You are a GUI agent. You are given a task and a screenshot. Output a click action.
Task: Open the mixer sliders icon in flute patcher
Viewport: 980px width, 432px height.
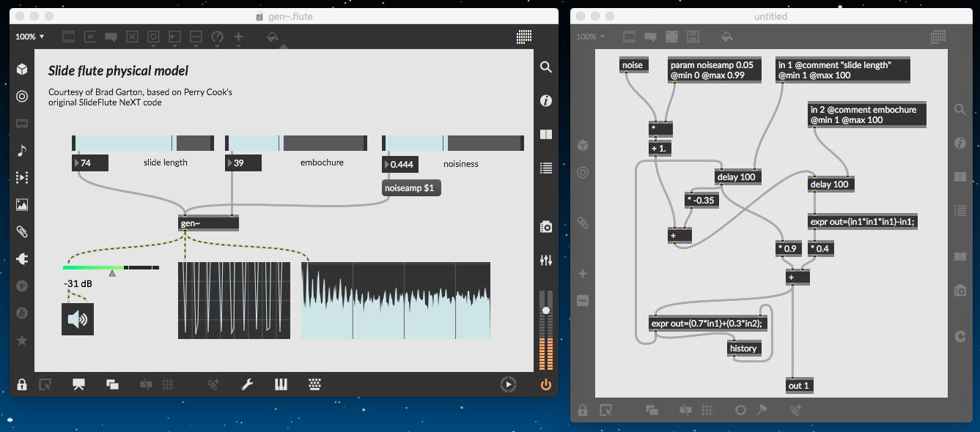545,260
